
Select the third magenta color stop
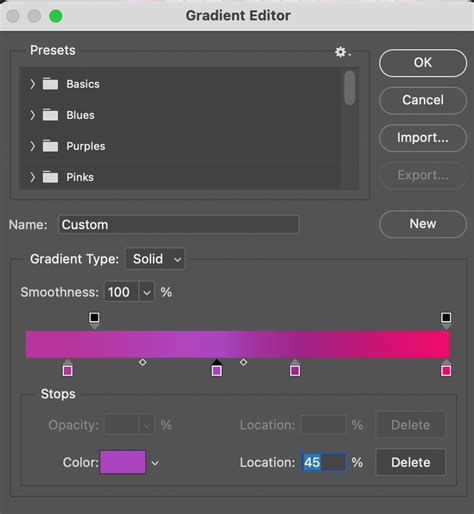coord(295,368)
